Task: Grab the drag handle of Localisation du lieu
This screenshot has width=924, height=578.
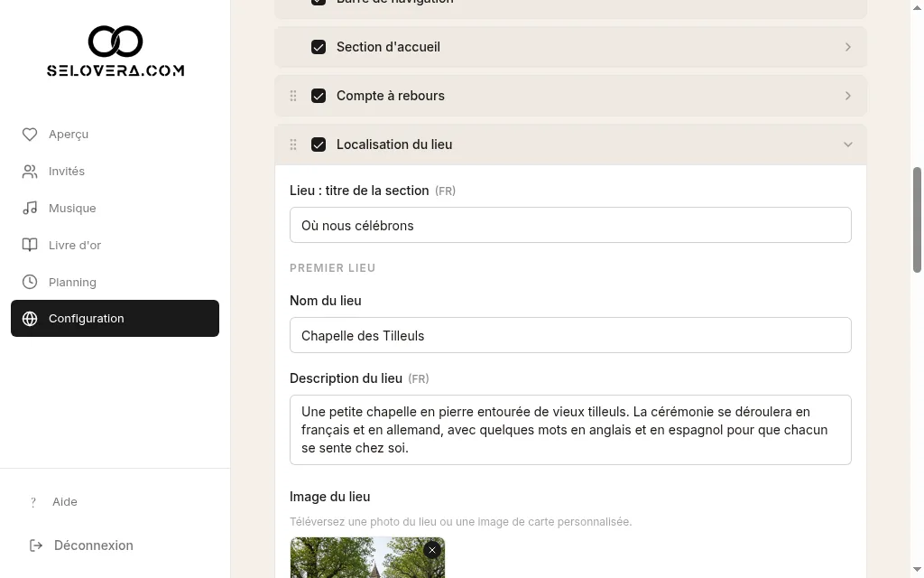Action: point(293,144)
